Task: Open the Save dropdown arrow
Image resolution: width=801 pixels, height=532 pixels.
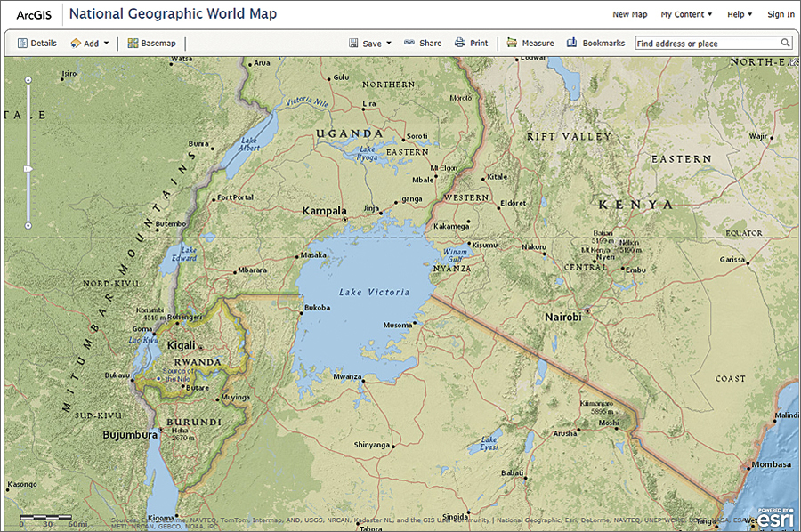Action: (x=389, y=43)
